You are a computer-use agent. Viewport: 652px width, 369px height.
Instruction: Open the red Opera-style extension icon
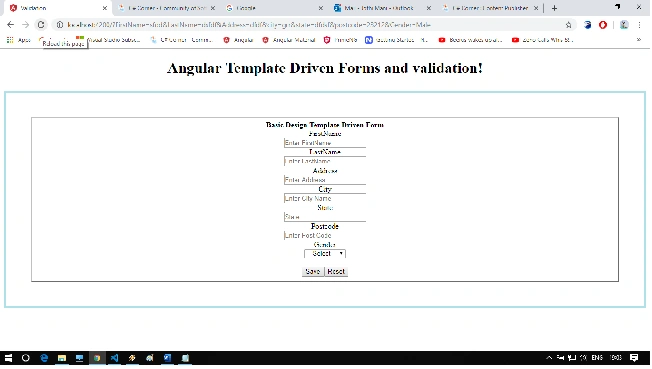[x=603, y=25]
